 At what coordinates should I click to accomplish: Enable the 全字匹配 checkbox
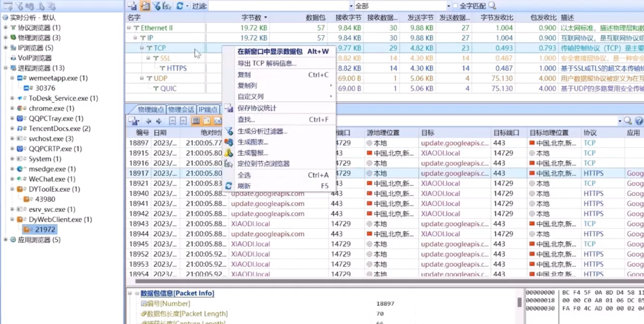point(455,6)
